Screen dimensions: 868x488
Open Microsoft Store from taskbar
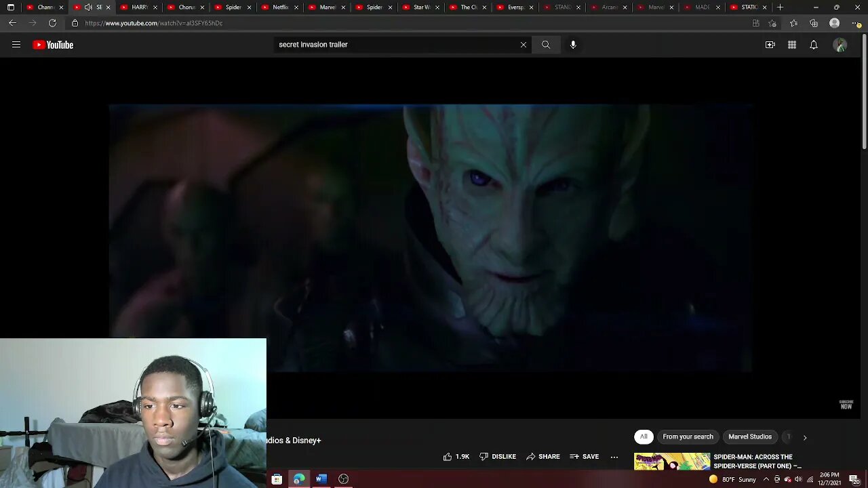click(277, 479)
